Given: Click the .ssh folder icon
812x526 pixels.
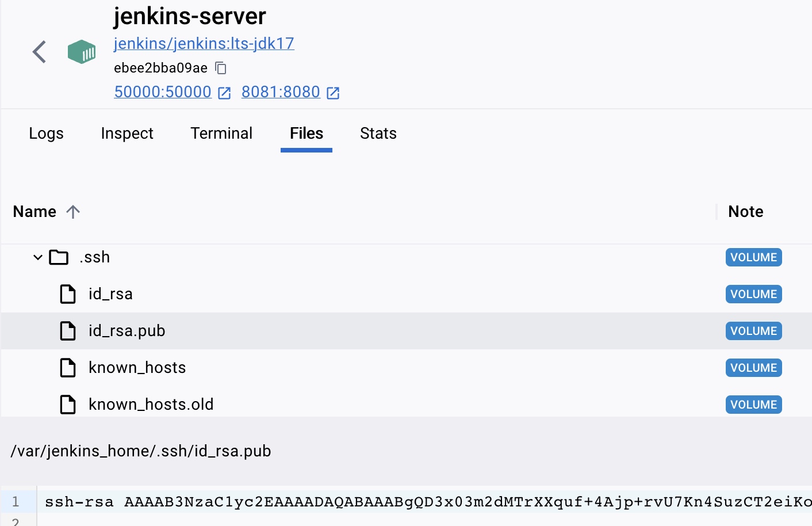Looking at the screenshot, I should 59,257.
